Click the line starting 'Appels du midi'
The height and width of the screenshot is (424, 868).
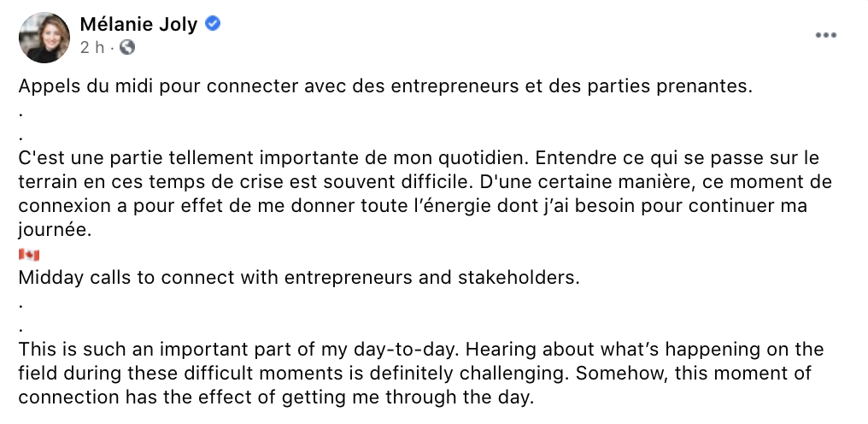pos(385,87)
